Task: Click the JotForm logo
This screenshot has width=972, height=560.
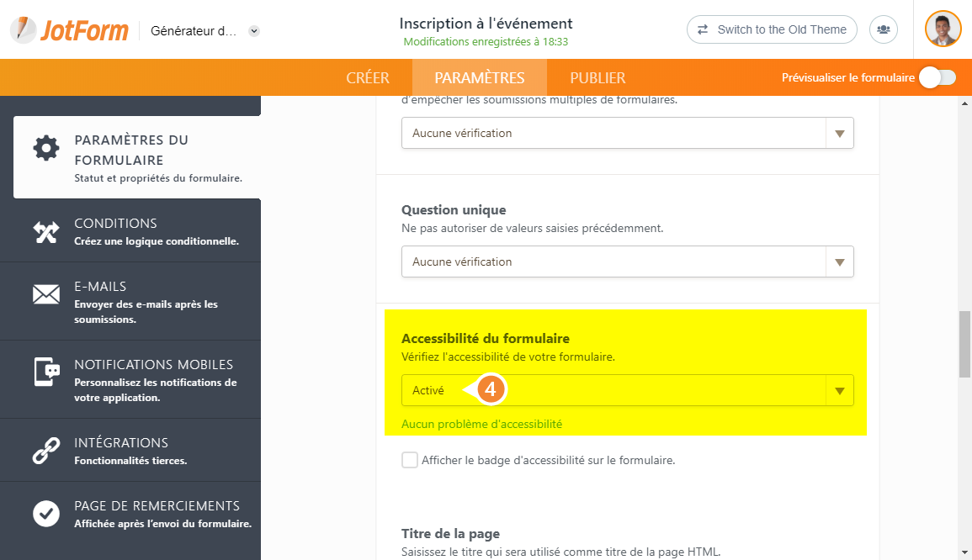Action: click(x=69, y=29)
